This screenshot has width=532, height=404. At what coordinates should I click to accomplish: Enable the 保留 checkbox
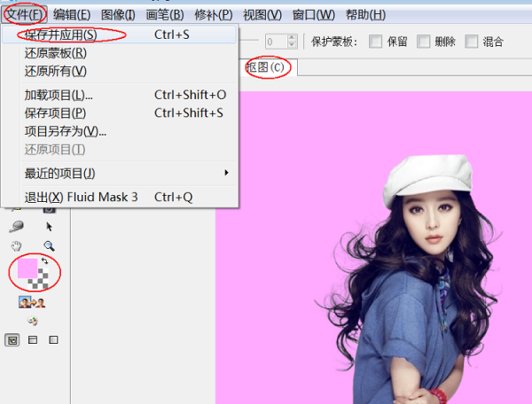pos(375,42)
